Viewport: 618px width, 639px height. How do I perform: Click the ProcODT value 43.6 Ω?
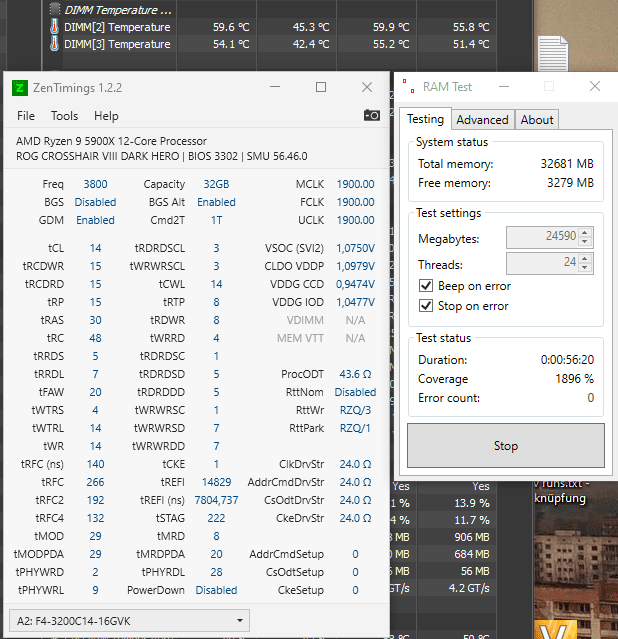point(355,374)
